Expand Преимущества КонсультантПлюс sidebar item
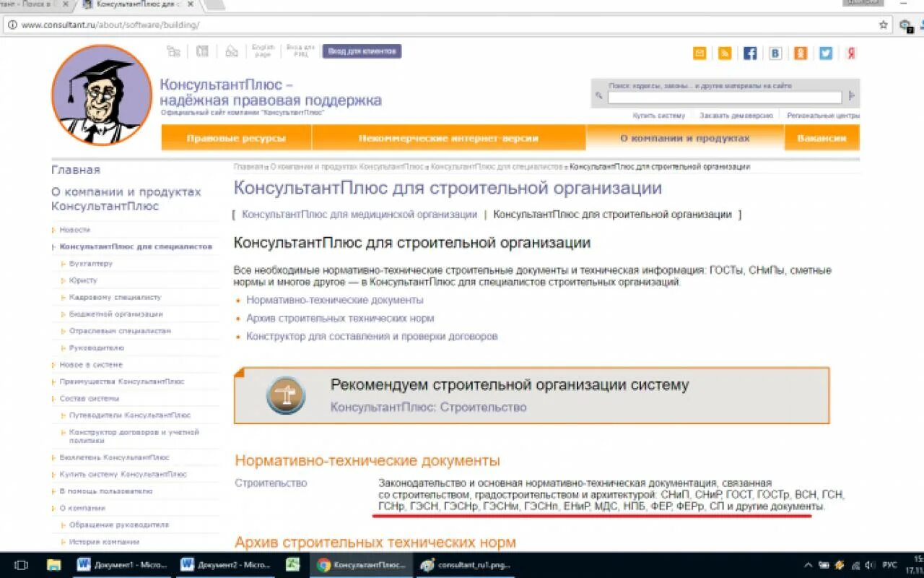This screenshot has height=578, width=924. pyautogui.click(x=53, y=381)
